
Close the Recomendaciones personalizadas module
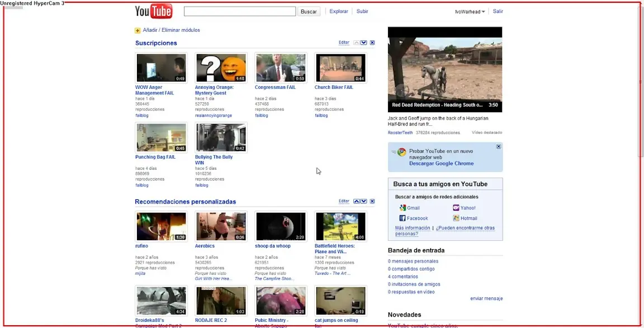(x=372, y=201)
